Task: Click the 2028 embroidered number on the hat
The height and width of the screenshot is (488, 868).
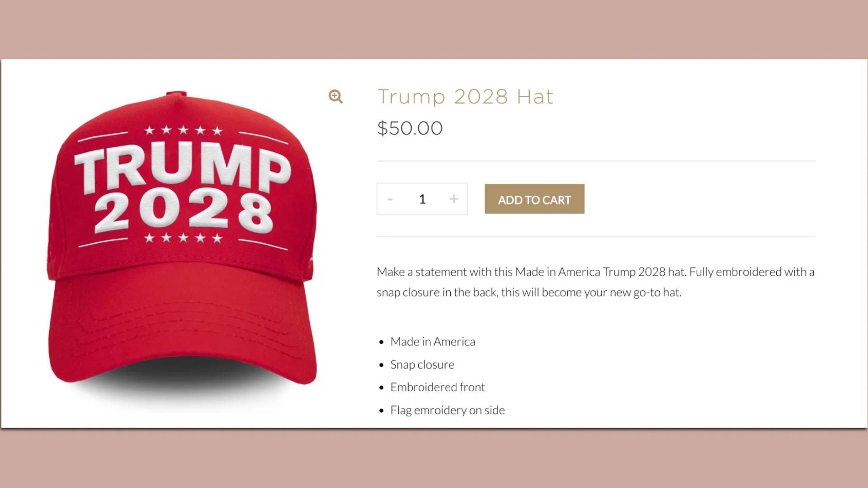Action: (184, 211)
